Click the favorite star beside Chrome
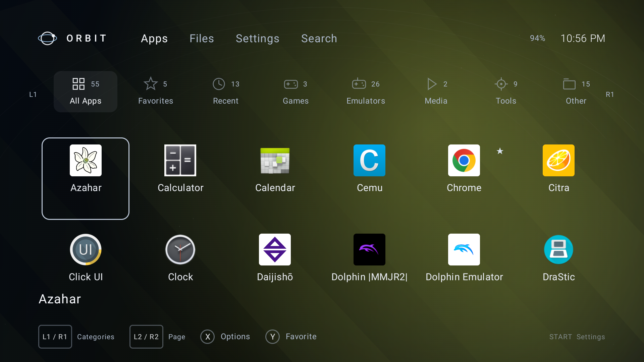The height and width of the screenshot is (362, 644). [500, 151]
